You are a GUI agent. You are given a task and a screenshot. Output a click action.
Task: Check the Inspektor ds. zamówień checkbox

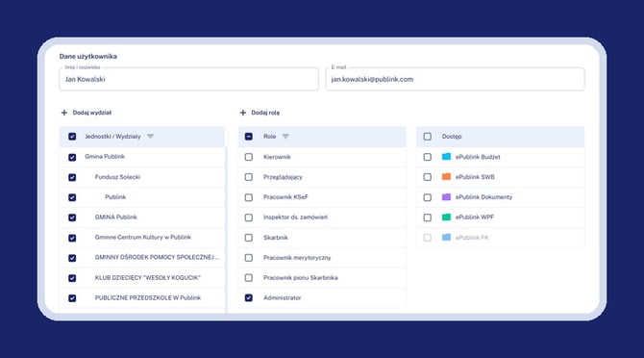pos(249,217)
